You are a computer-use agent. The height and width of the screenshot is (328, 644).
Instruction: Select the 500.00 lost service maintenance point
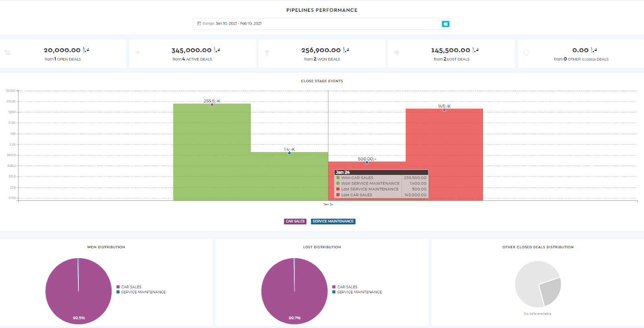[367, 162]
